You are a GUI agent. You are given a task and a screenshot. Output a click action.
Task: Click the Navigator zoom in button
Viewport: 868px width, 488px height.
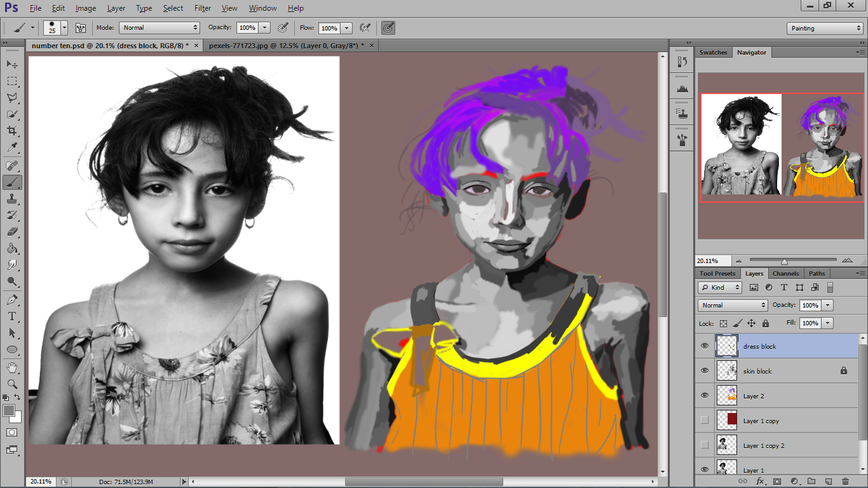(847, 261)
